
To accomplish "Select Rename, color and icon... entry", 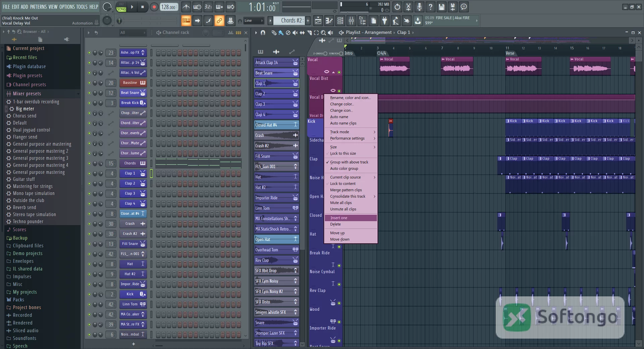I will (351, 98).
